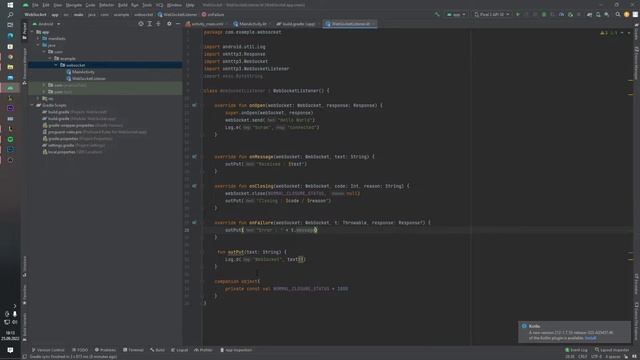Open the Version Control tool window
The height and width of the screenshot is (360, 640).
[48, 350]
